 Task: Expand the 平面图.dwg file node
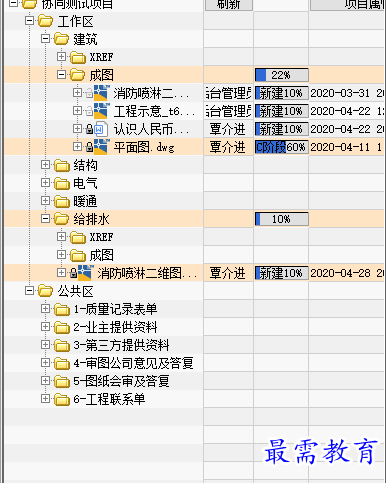[x=77, y=147]
